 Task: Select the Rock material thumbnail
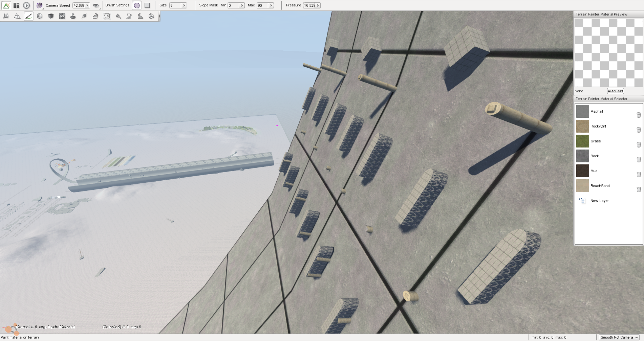pos(582,156)
